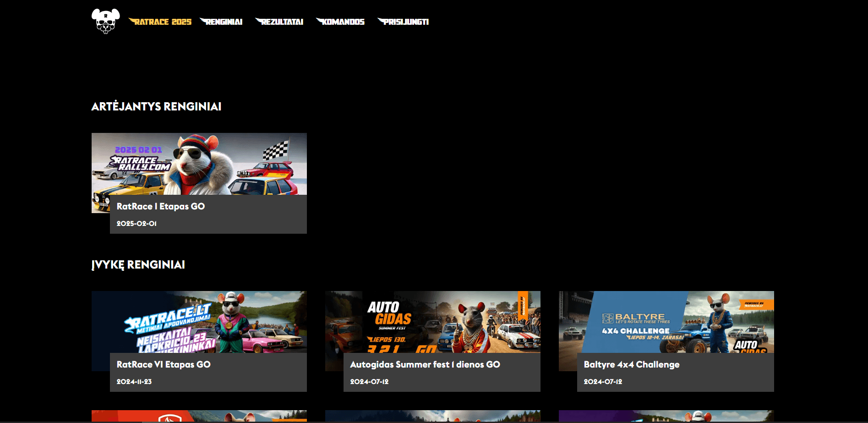Click the RatRace VI Etapas GO title
868x423 pixels.
pyautogui.click(x=164, y=364)
